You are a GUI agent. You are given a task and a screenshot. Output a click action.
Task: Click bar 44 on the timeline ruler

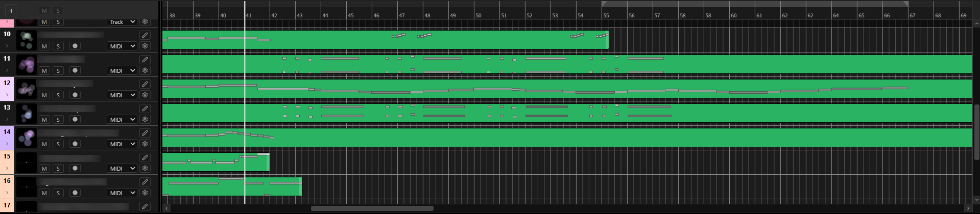tap(325, 15)
